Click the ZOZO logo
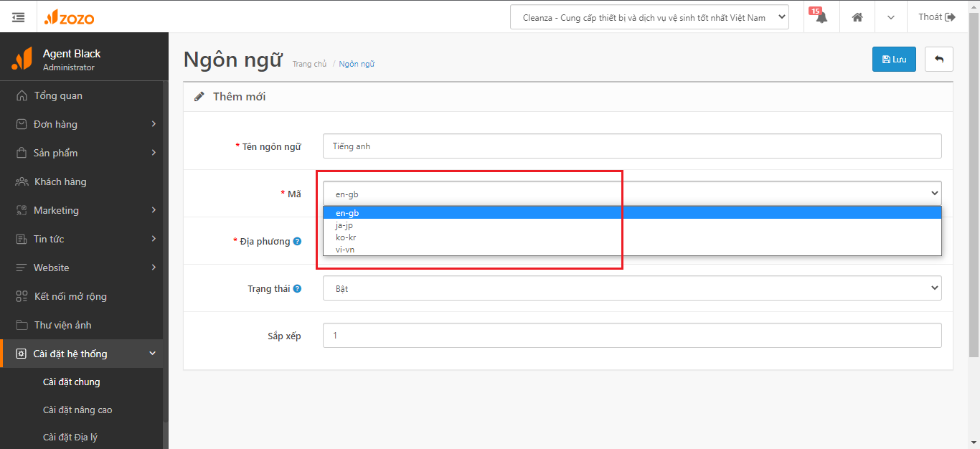The width and height of the screenshot is (980, 449). pos(69,17)
